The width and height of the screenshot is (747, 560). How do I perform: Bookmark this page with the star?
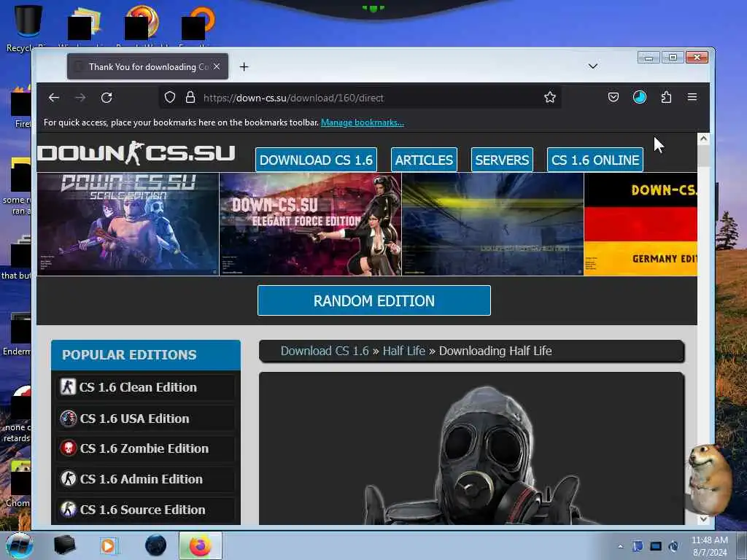tap(550, 98)
